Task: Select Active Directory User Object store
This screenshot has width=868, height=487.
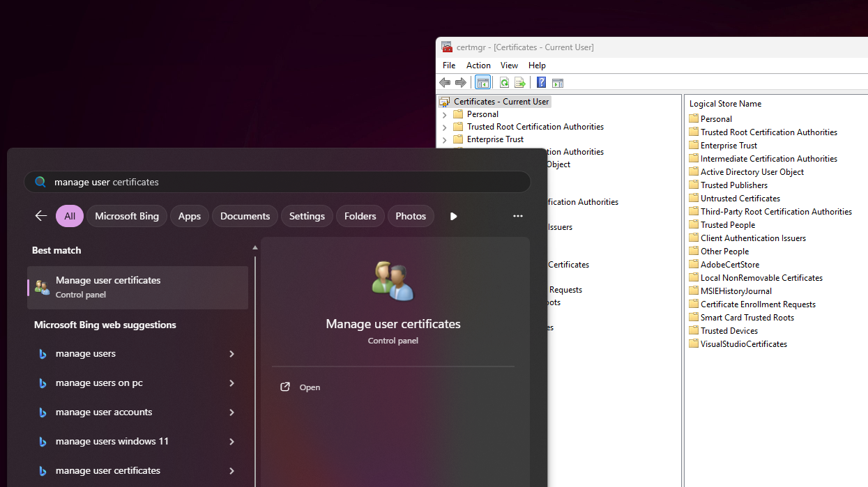Action: [x=752, y=172]
